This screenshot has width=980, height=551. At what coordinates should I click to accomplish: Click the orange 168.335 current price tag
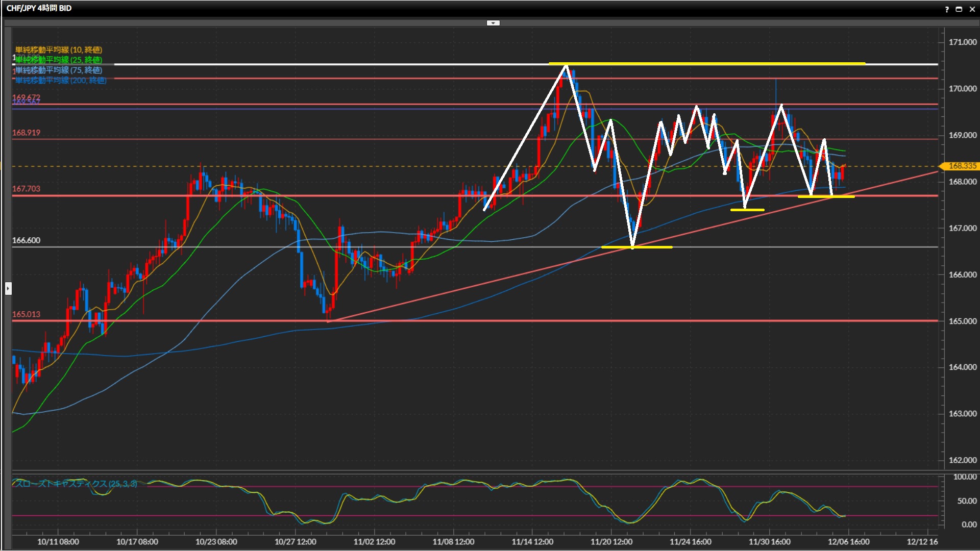pos(961,166)
